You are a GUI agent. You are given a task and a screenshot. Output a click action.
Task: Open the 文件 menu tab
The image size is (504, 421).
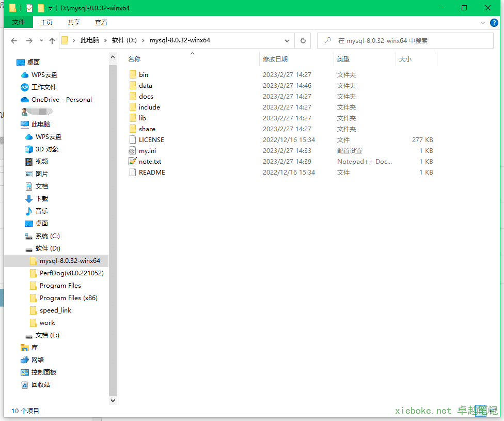tap(19, 22)
